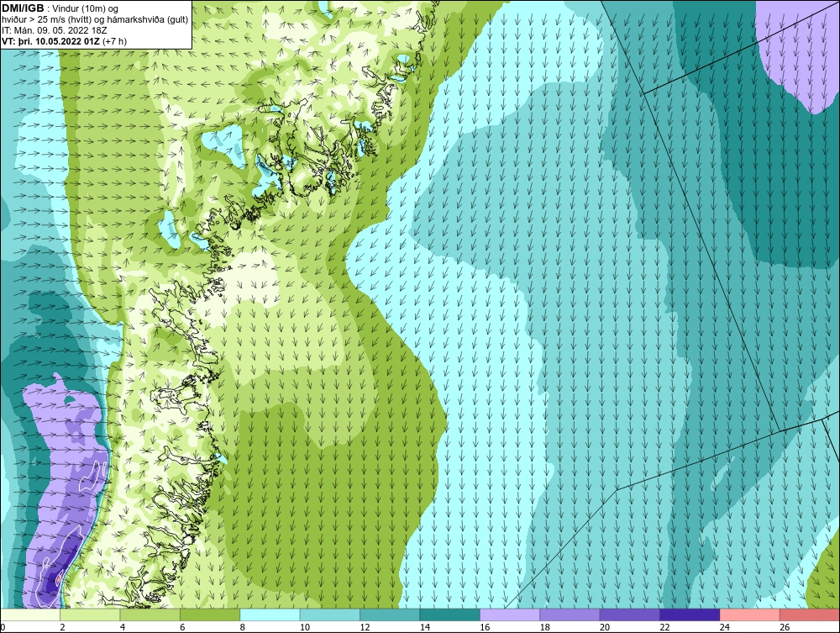
Task: Click the legend scale label 24
Action: 724,627
